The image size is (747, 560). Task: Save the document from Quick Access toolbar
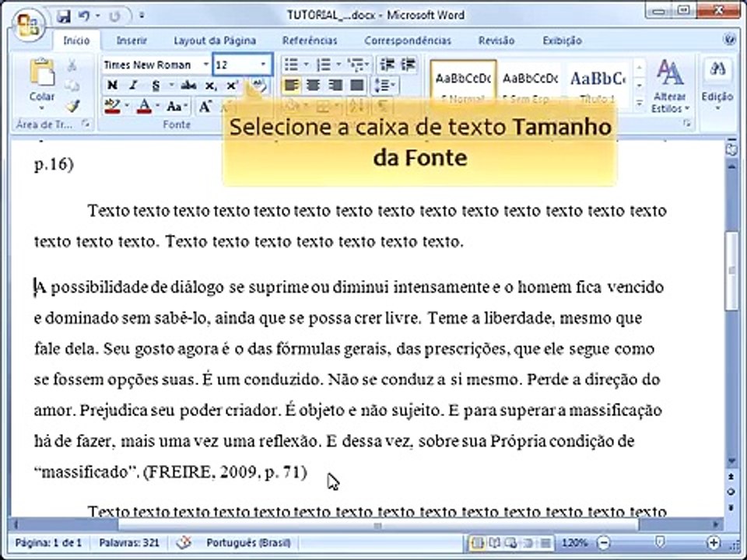(63, 16)
